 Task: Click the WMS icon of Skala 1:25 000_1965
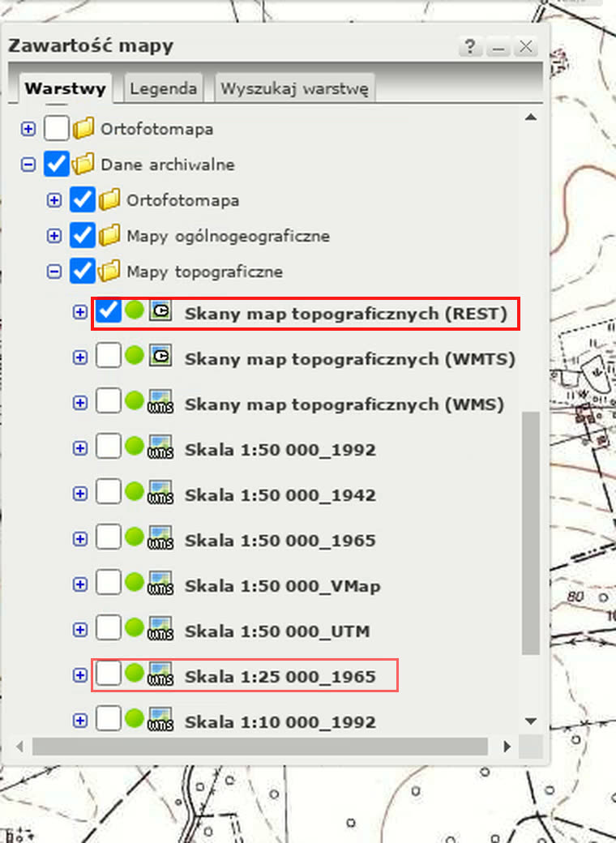click(160, 674)
